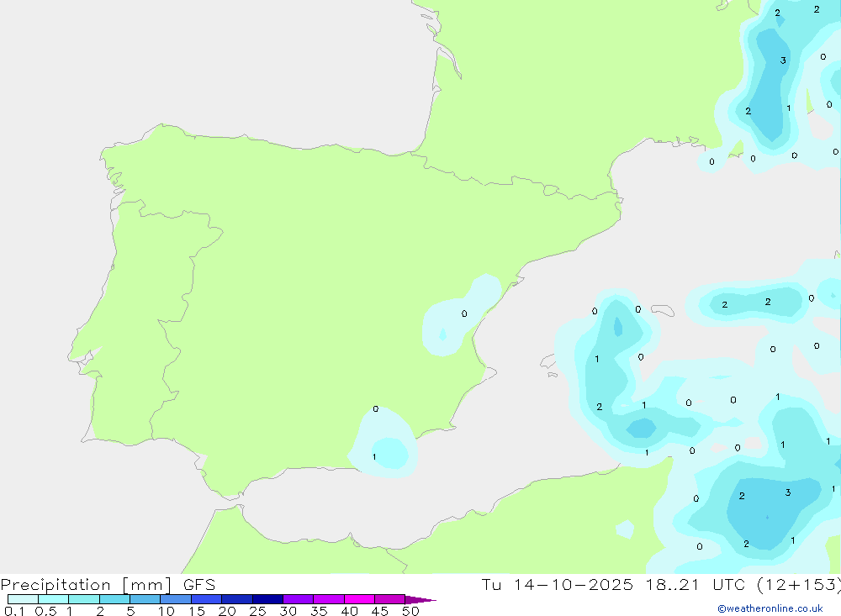The width and height of the screenshot is (841, 616).
Task: Click the 45–50 mm legend color swatch
Action: pos(389,599)
